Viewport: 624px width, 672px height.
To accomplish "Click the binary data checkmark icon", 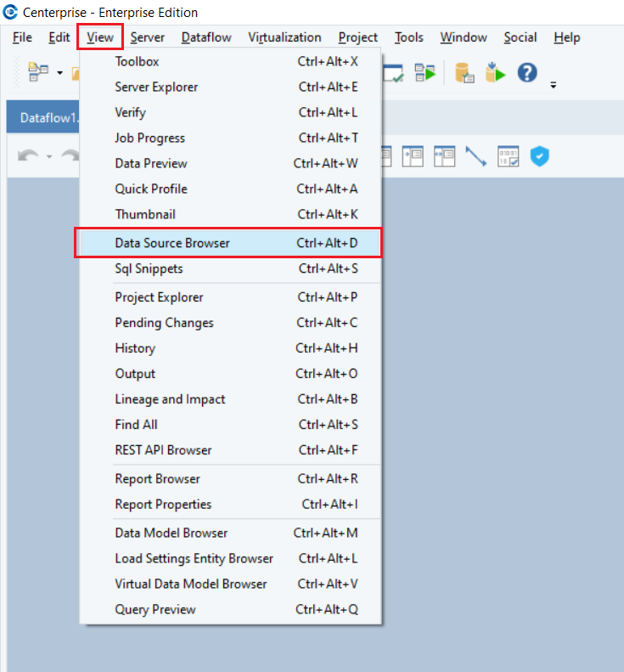I will pos(509,156).
